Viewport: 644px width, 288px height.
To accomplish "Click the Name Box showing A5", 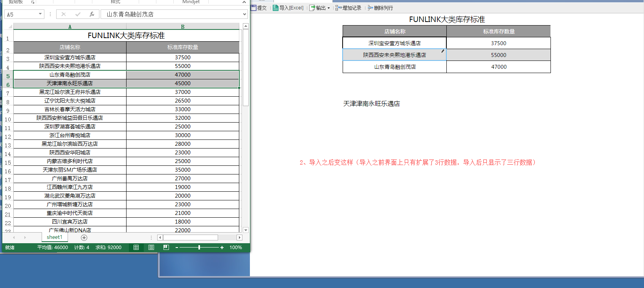I will tap(21, 15).
